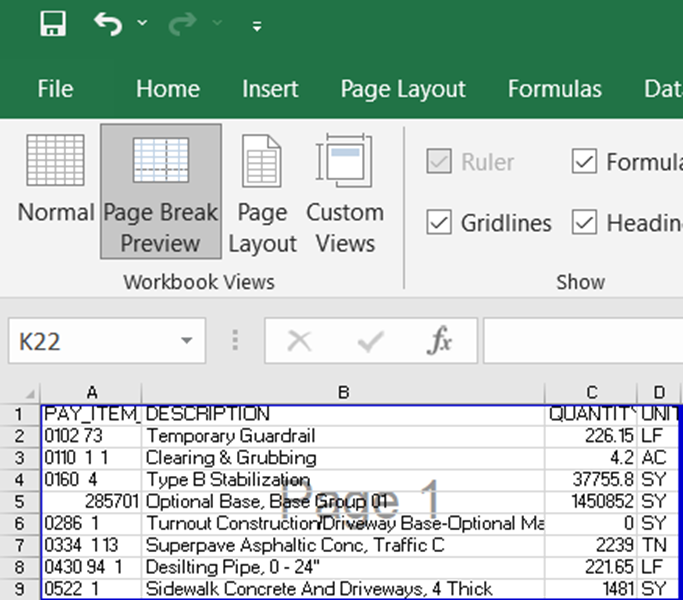Image resolution: width=683 pixels, height=600 pixels.
Task: Click the DESCRIPTION header cell
Action: coord(343,414)
